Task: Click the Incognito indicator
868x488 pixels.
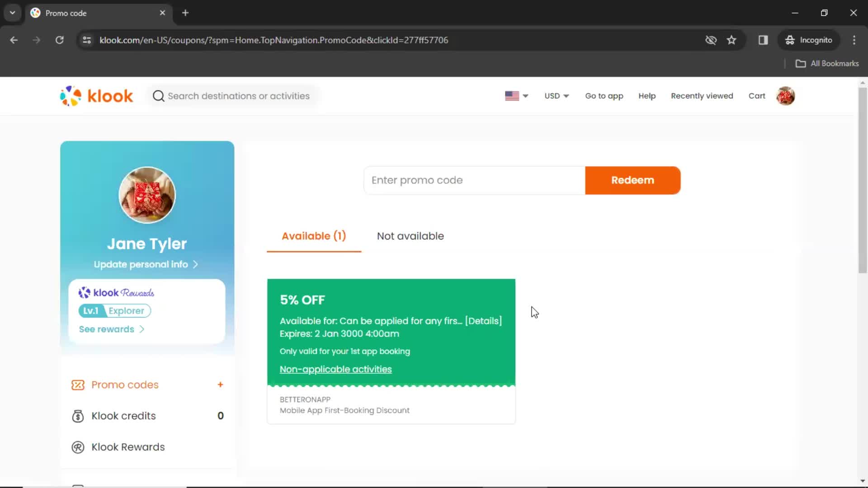Action: coord(809,40)
